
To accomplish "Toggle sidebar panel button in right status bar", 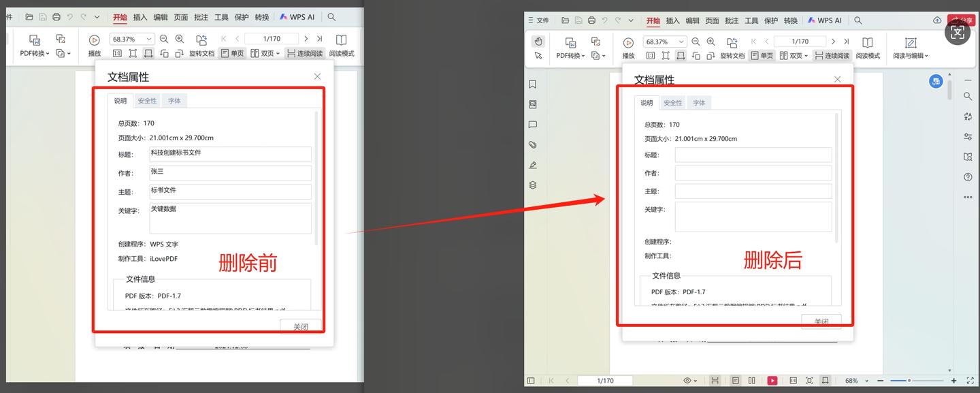I will point(531,381).
